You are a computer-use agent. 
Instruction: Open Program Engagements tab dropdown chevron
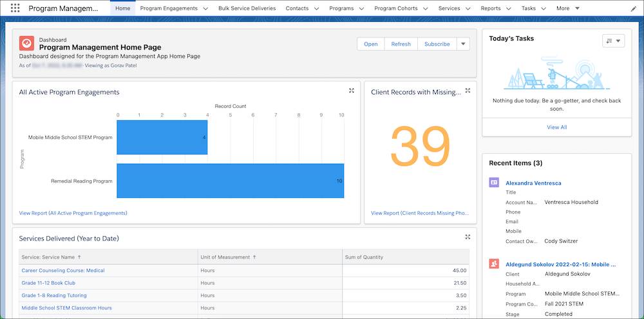(x=205, y=8)
